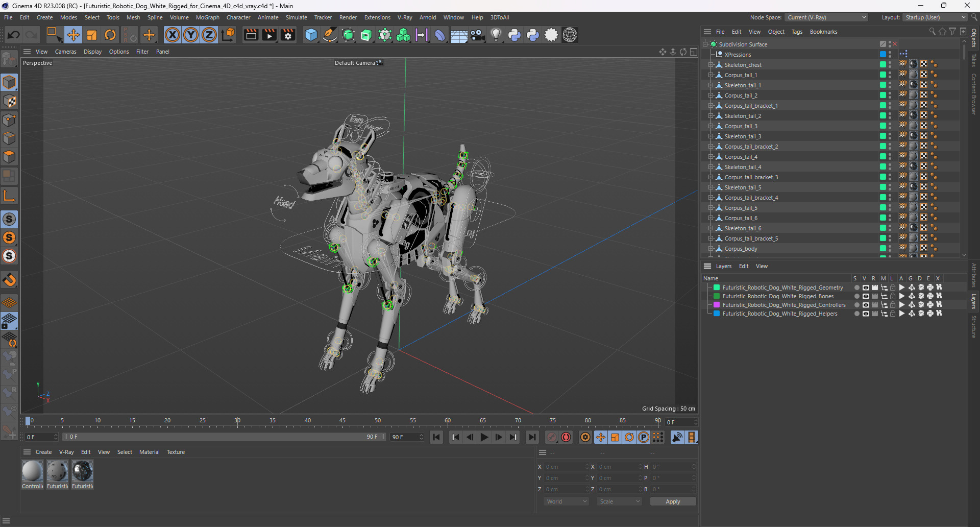Open Edit Render Settings icon
980x527 pixels.
[288, 35]
